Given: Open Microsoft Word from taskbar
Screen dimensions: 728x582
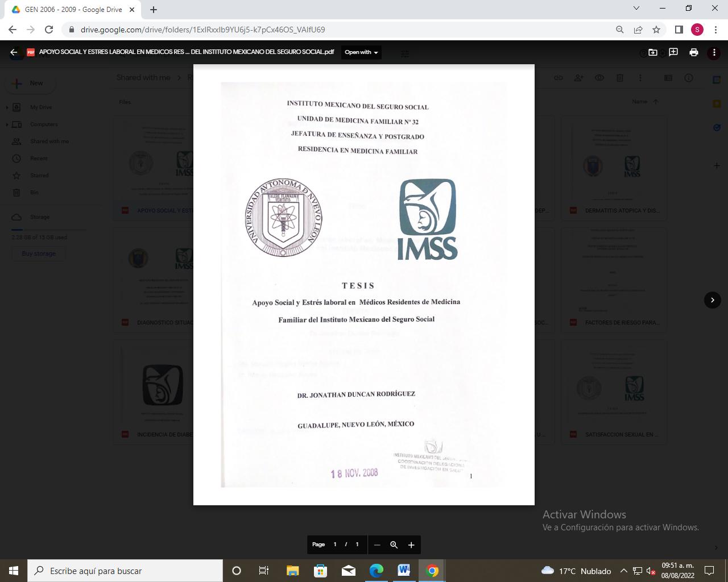Looking at the screenshot, I should point(404,571).
